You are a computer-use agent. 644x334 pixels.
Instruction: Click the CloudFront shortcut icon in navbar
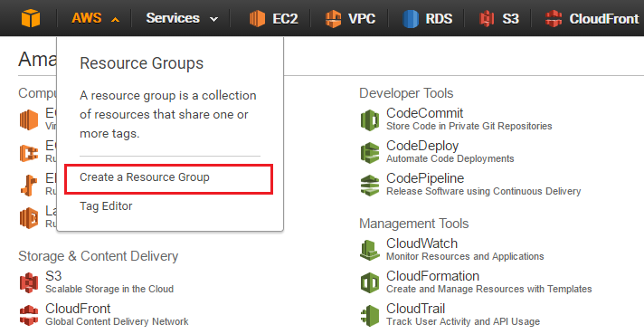pyautogui.click(x=554, y=18)
